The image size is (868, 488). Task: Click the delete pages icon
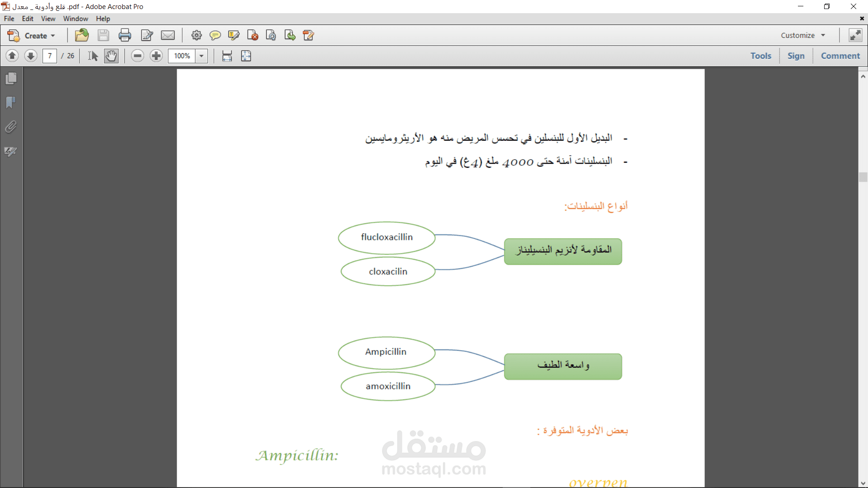(253, 35)
